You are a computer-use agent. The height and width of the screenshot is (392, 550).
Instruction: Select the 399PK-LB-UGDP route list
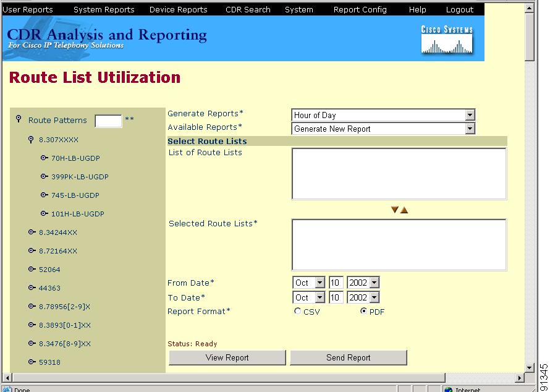[x=80, y=177]
